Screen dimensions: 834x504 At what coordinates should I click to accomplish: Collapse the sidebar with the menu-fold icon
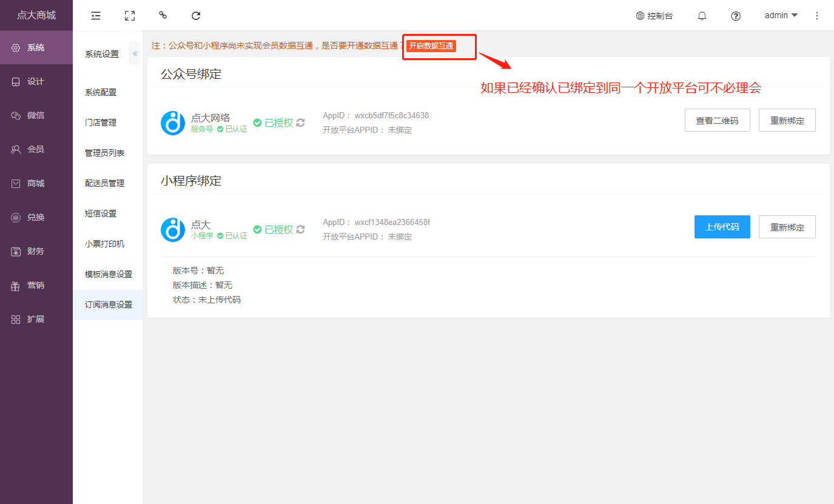(x=96, y=16)
